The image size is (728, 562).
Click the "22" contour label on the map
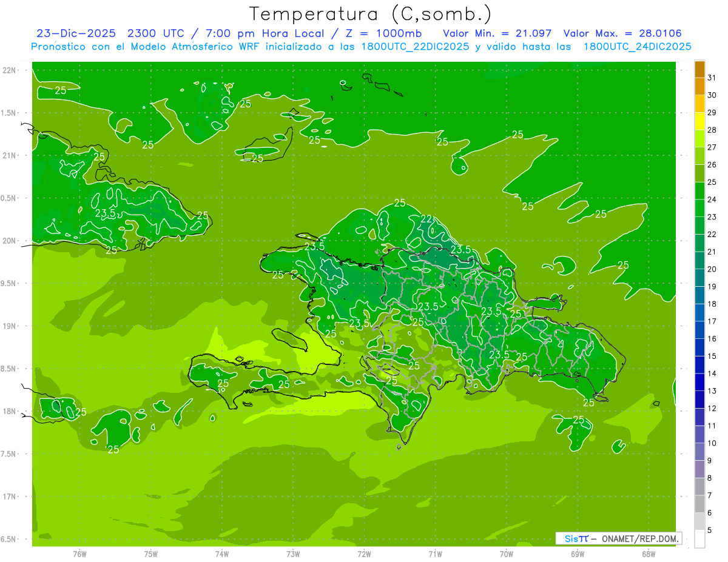click(x=426, y=219)
